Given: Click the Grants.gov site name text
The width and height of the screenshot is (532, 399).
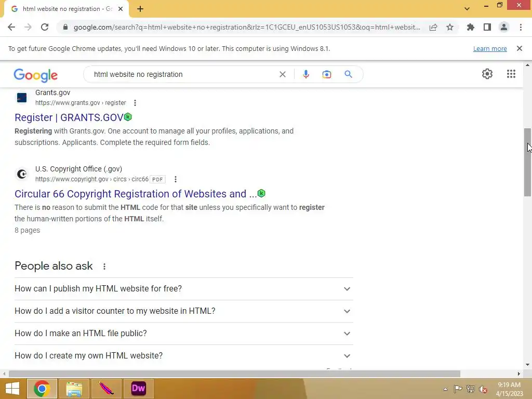Looking at the screenshot, I should pos(52,92).
